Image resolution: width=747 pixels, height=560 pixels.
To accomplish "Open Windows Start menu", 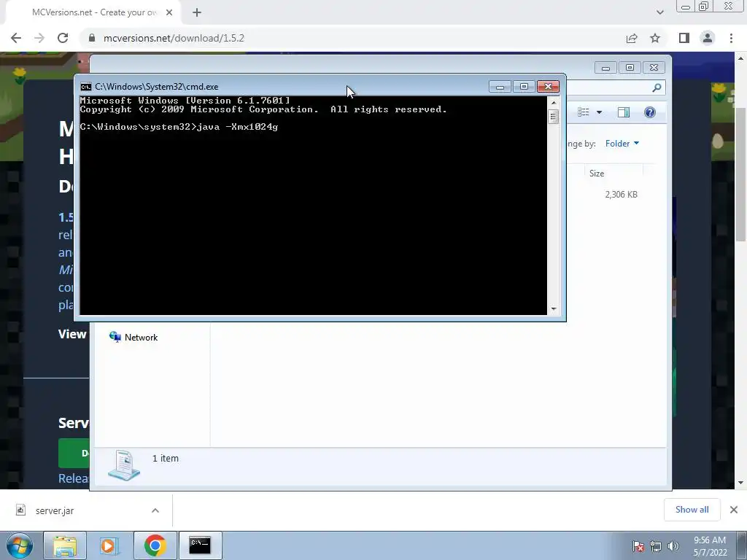I will (20, 545).
